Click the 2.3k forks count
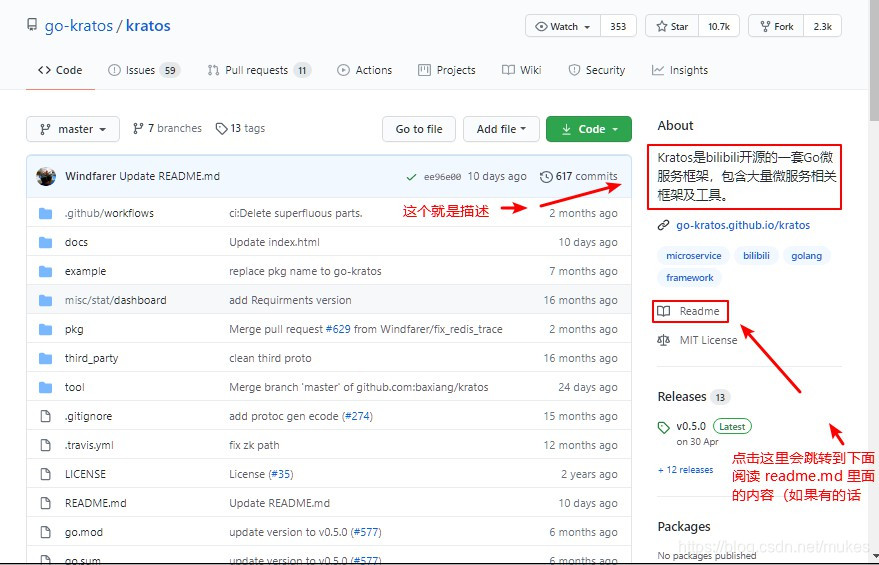 pos(823,26)
